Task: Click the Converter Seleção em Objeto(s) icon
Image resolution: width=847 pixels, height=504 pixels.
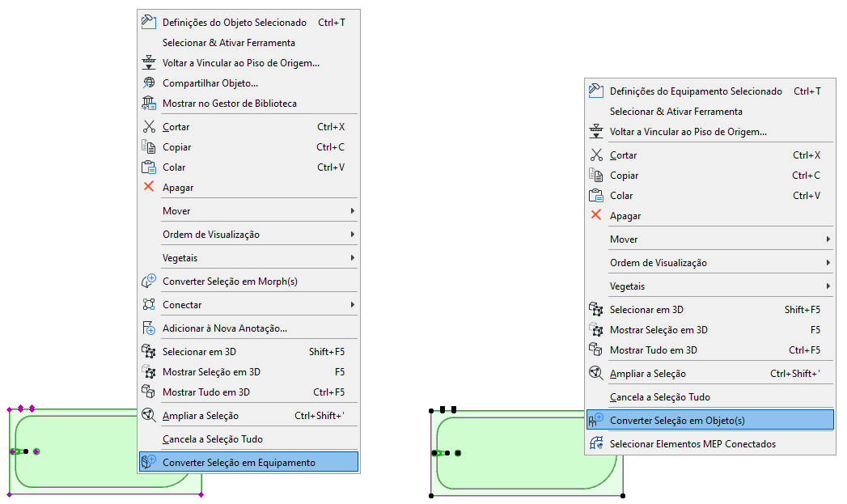Action: click(x=596, y=420)
